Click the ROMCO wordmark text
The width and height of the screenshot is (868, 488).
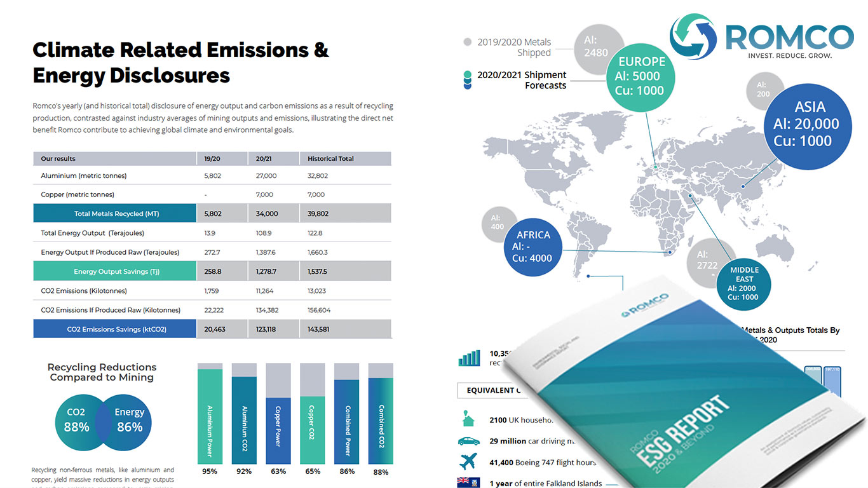(790, 37)
